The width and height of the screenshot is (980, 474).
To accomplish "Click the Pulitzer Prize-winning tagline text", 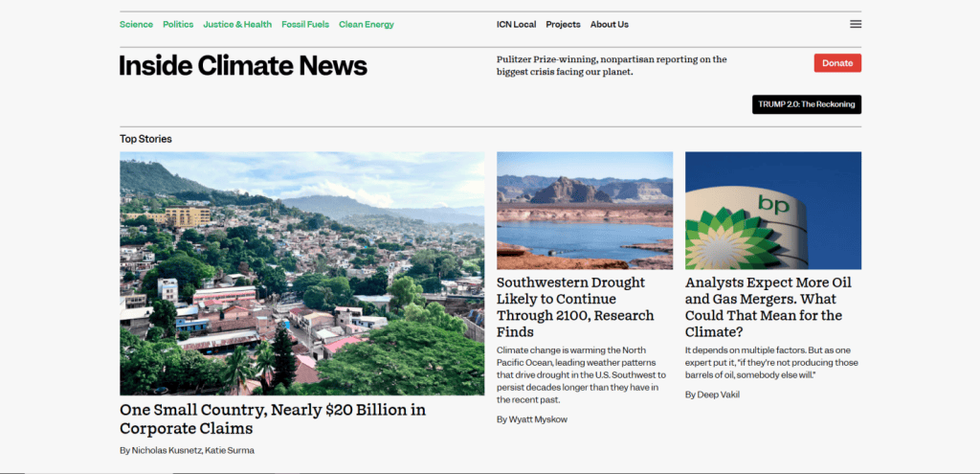I will [612, 66].
